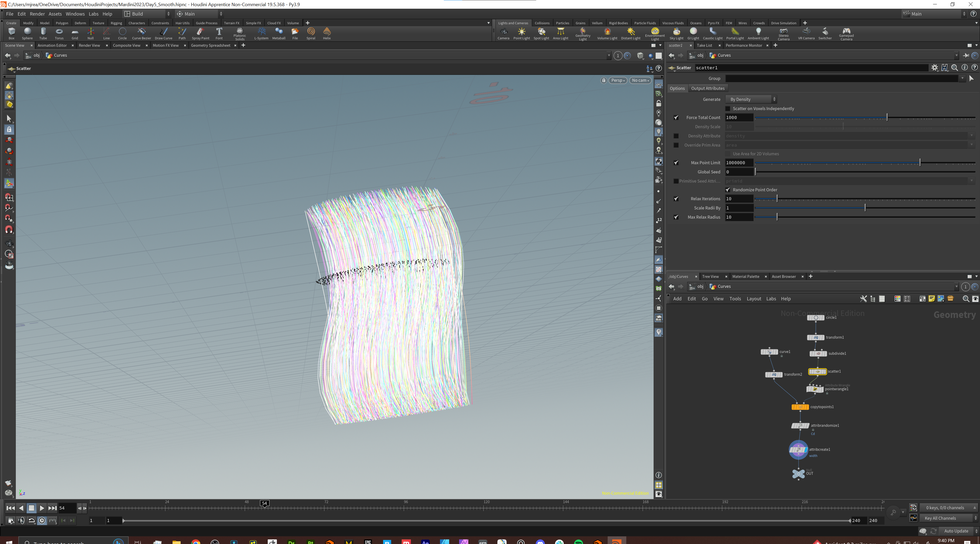The width and height of the screenshot is (980, 544).
Task: Create a Sky Light
Action: [x=676, y=33]
